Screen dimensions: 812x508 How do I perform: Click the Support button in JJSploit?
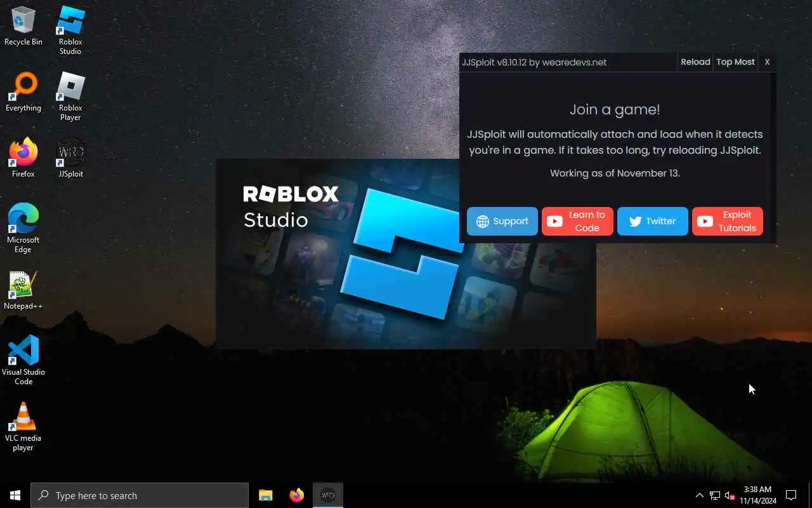502,221
